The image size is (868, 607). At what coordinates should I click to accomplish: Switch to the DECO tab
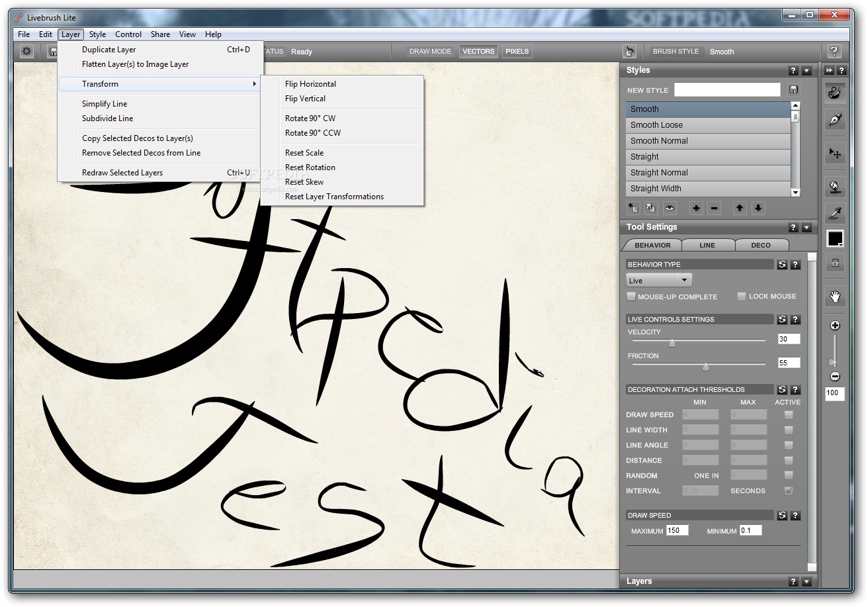[x=761, y=245]
